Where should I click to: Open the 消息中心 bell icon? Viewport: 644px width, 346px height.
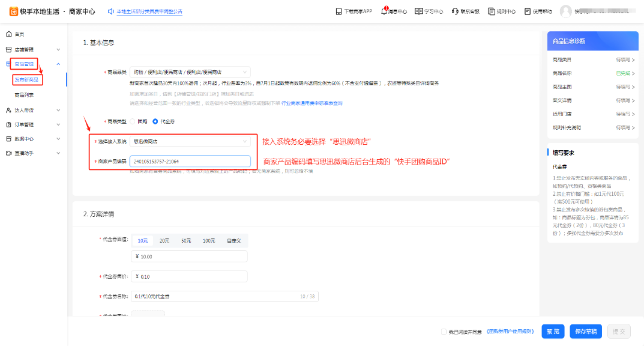384,11
